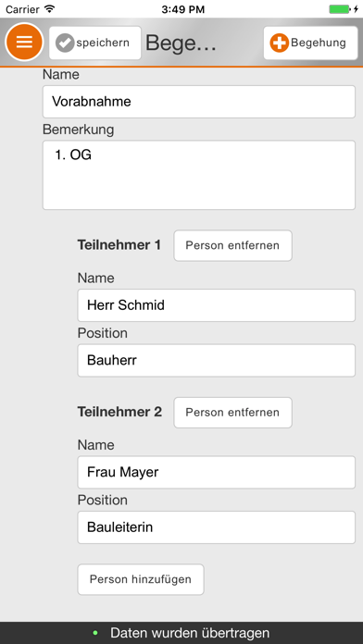This screenshot has width=363, height=644.
Task: Tap the green status dot indicator
Action: (x=95, y=633)
